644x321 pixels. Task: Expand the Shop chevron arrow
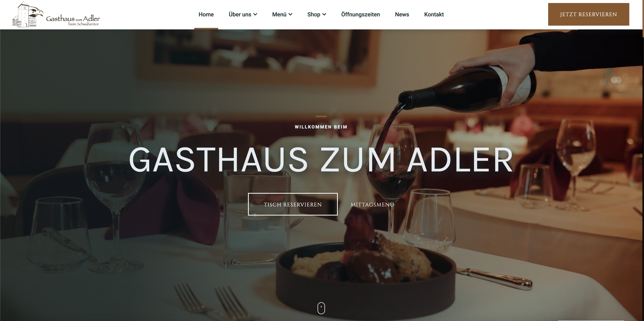324,15
